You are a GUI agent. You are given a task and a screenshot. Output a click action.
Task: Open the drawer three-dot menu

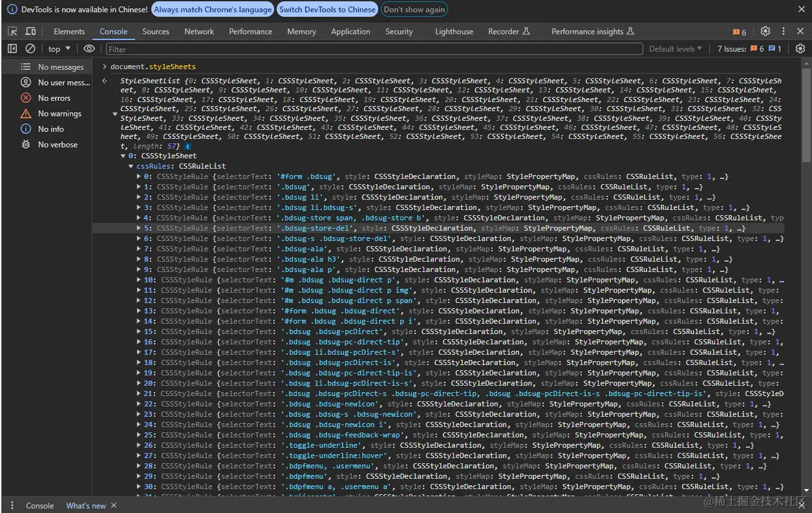12,505
